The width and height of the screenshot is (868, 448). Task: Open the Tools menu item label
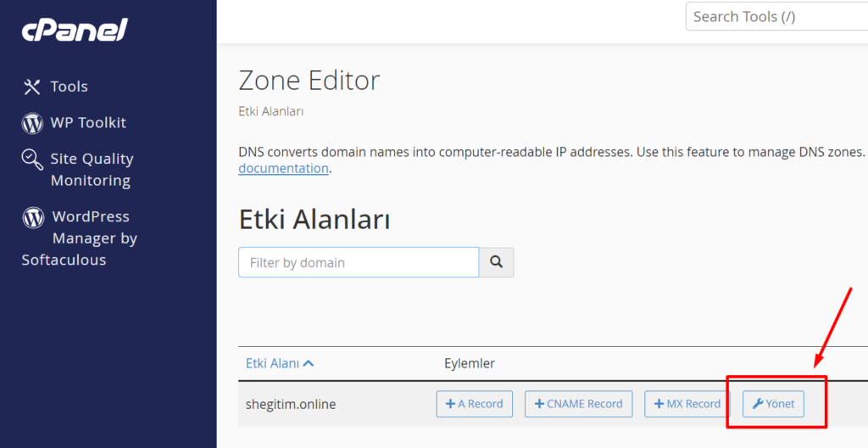(70, 87)
